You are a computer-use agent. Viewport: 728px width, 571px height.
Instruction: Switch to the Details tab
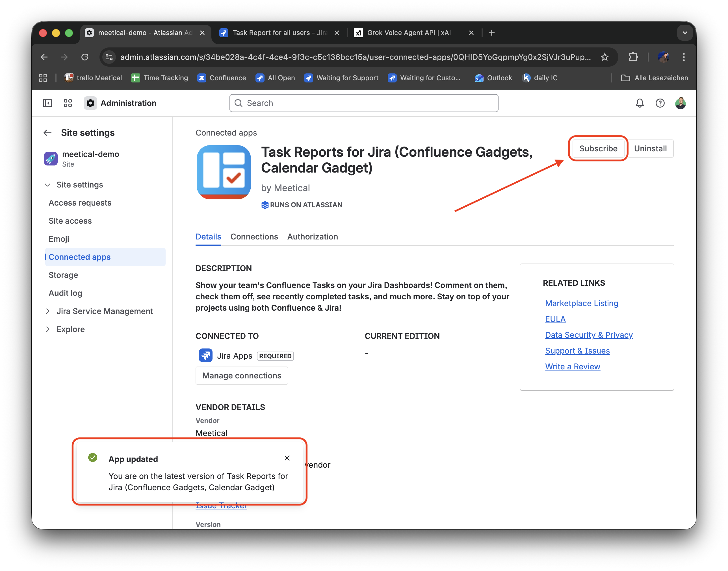[x=208, y=237]
